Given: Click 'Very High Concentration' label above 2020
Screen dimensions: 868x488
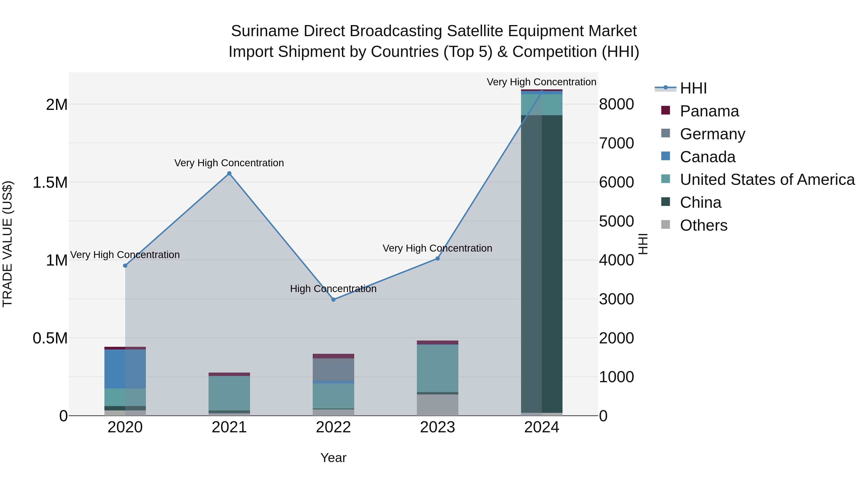Looking at the screenshot, I should [x=125, y=255].
